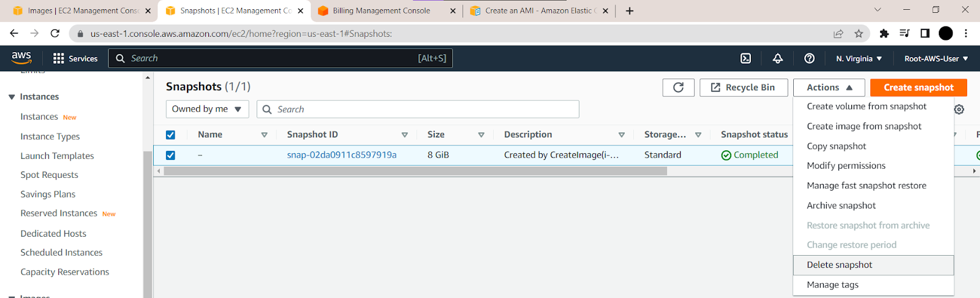This screenshot has height=298, width=980.
Task: Open the tab search chevron
Action: [877, 10]
